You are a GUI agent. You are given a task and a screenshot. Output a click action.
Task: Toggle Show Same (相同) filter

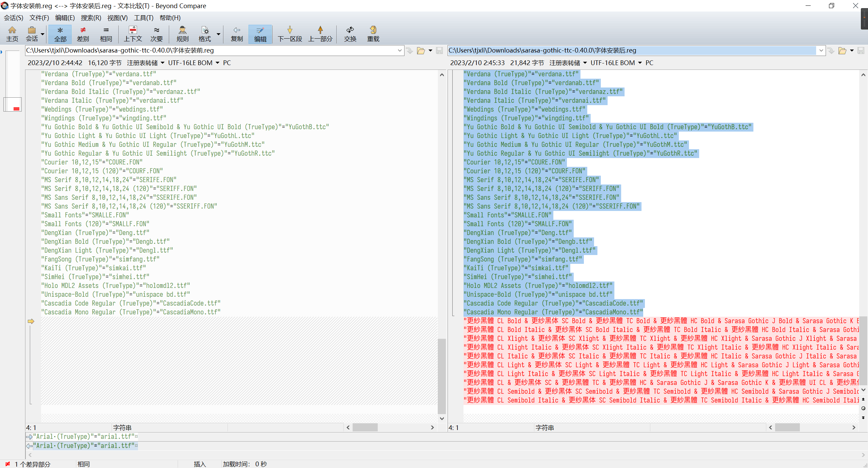106,34
